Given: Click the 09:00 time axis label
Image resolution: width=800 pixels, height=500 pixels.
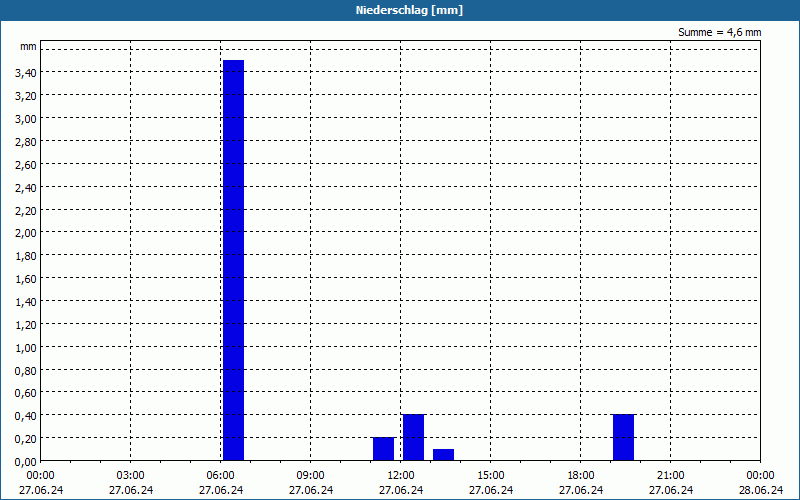Looking at the screenshot, I should click(311, 476).
